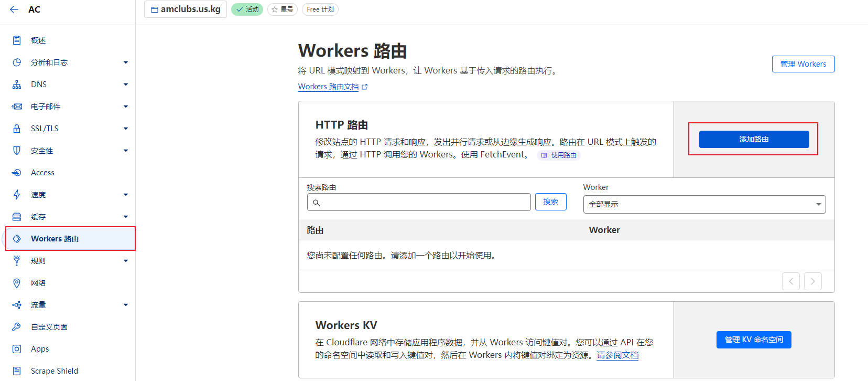This screenshot has width=868, height=381.
Task: Click the Scrape Shield icon
Action: [x=17, y=371]
